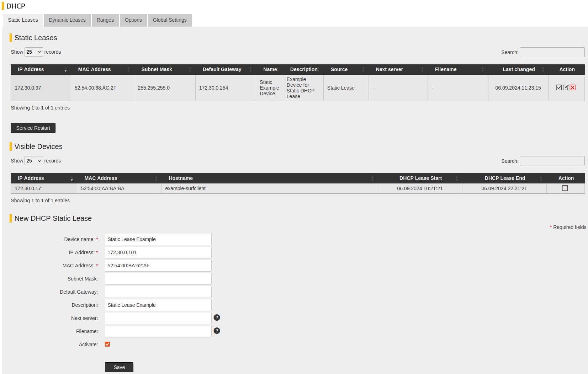Sort Static Leases by IP Address

41,69
